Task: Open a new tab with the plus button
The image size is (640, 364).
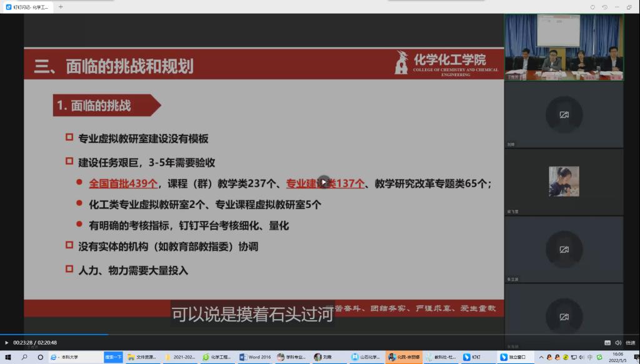Action: (x=61, y=7)
